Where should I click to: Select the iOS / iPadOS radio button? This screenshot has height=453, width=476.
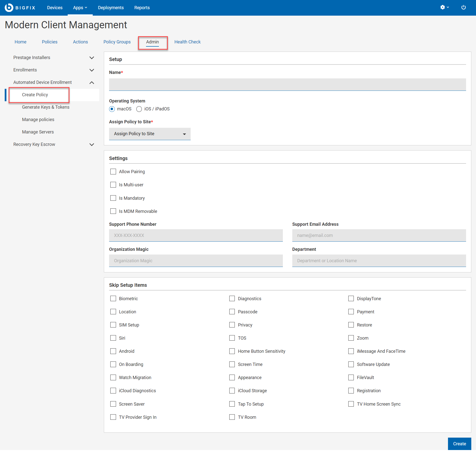coord(139,109)
